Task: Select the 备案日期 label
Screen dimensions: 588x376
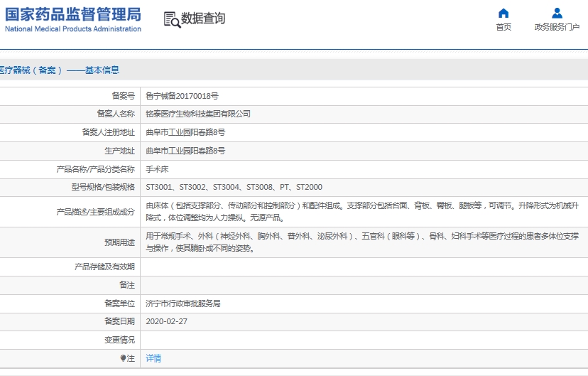Action: pyautogui.click(x=119, y=321)
